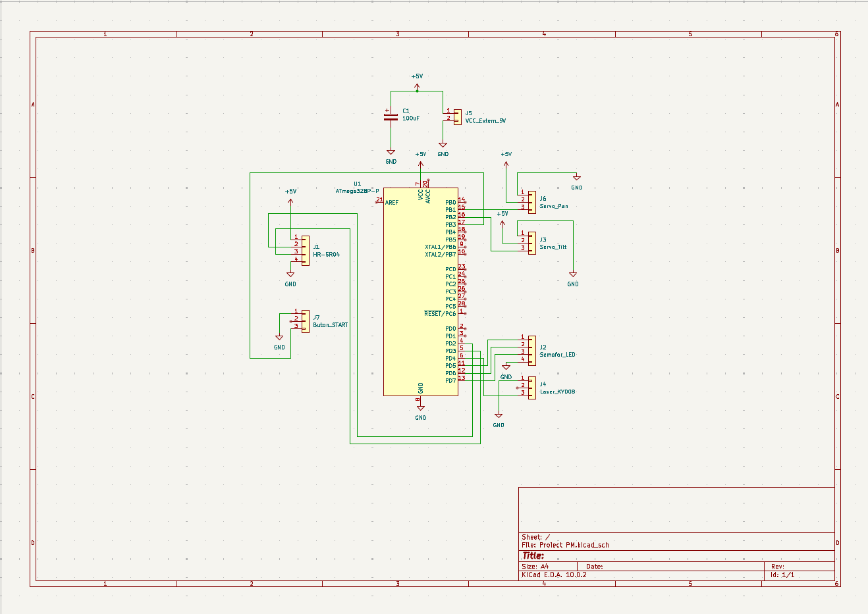This screenshot has width=868, height=614.
Task: Select the J1 HR-SR04 connector symbol
Action: point(305,249)
